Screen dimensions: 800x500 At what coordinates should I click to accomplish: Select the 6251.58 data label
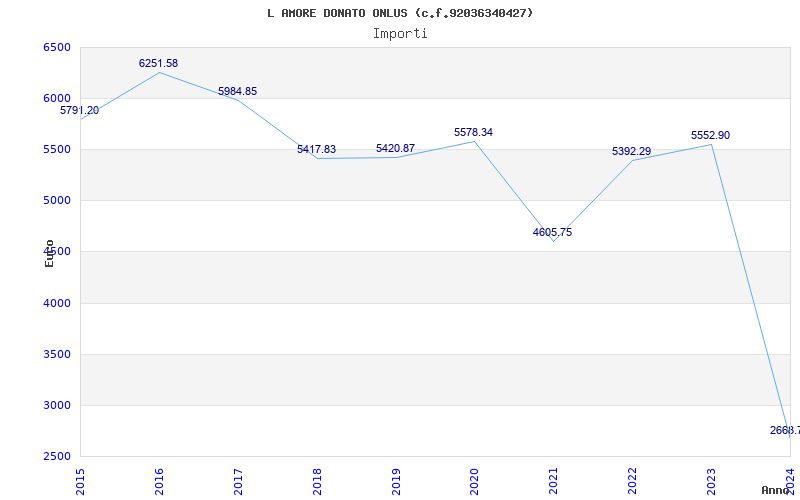(158, 63)
